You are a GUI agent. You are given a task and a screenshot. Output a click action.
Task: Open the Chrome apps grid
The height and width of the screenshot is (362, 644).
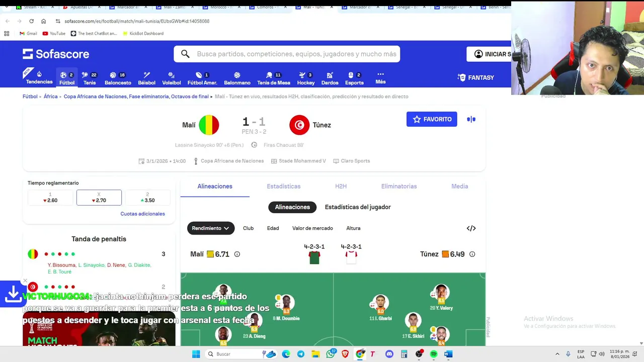[x=7, y=33]
